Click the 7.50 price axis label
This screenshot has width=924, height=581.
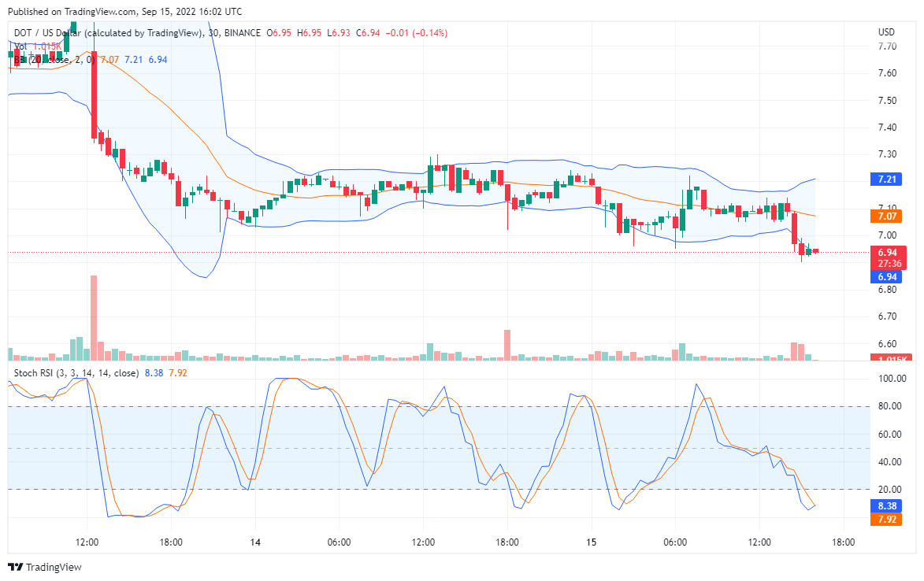(x=887, y=100)
